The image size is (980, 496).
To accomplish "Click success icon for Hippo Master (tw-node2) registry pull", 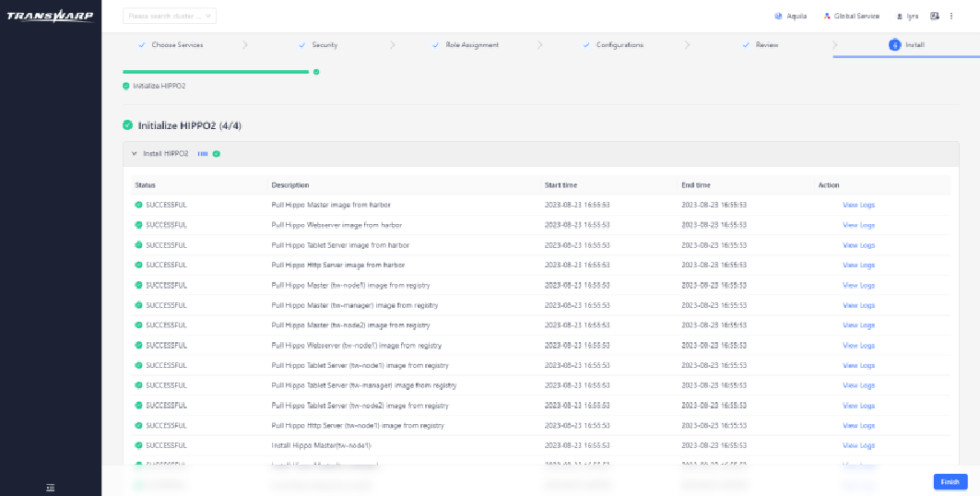I will tap(138, 325).
